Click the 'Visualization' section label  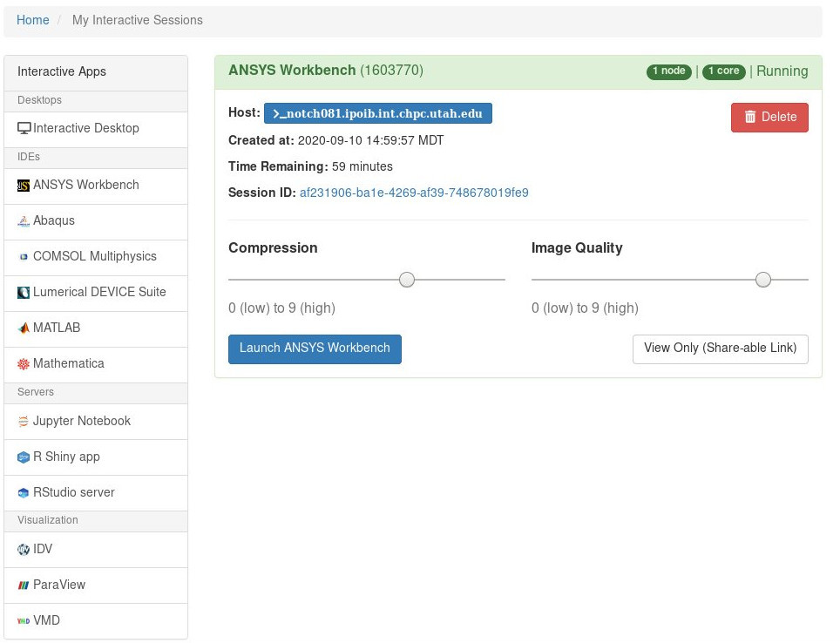48,520
